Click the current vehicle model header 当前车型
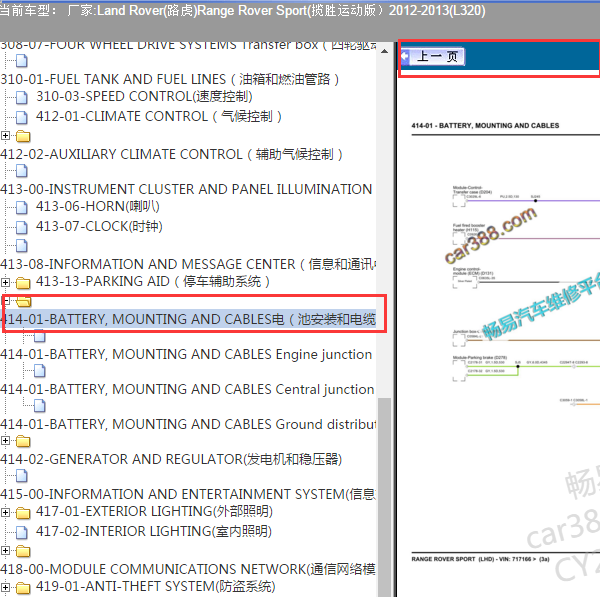The image size is (600, 597). coord(243,10)
